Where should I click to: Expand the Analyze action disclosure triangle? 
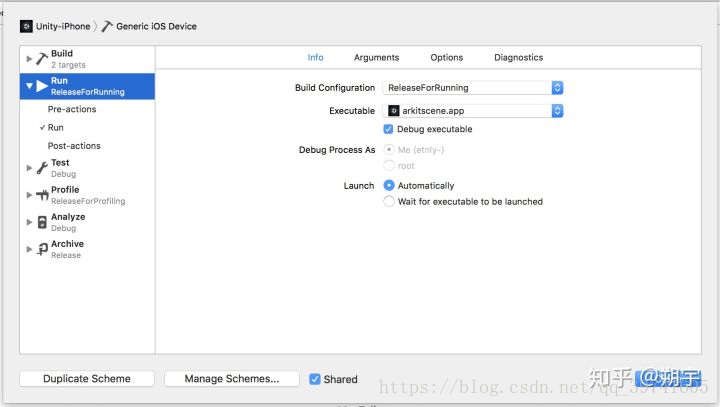tap(29, 222)
